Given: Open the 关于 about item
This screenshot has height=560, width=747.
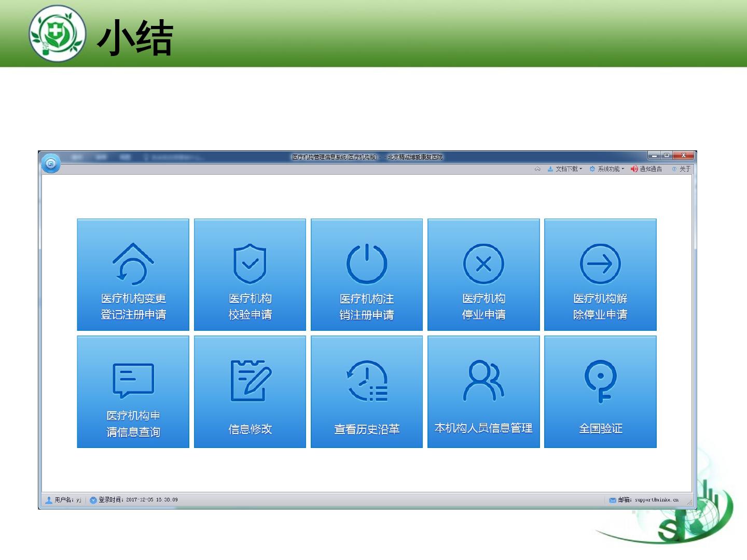Looking at the screenshot, I should (x=682, y=169).
